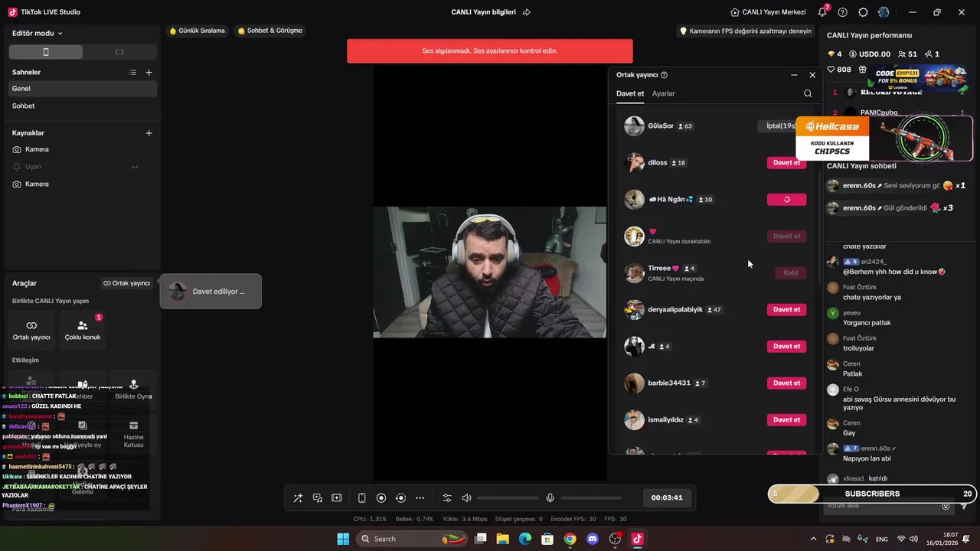This screenshot has height=551, width=980.
Task: Open Discord from the taskbar
Action: [x=592, y=539]
